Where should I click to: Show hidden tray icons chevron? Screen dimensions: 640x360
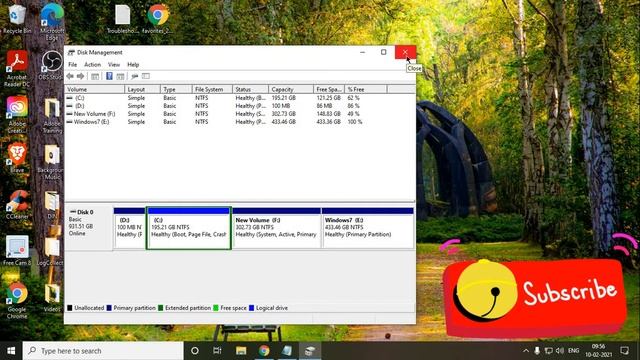[x=526, y=351]
